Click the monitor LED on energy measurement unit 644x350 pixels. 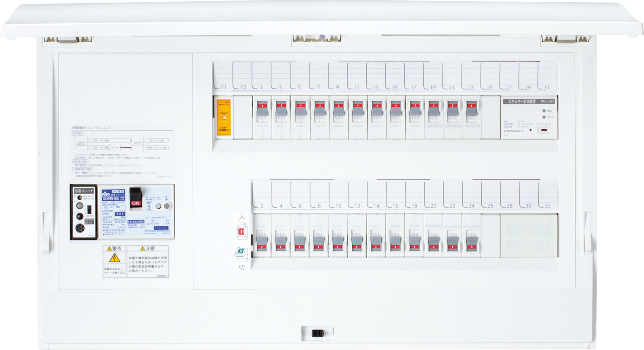pyautogui.click(x=544, y=117)
